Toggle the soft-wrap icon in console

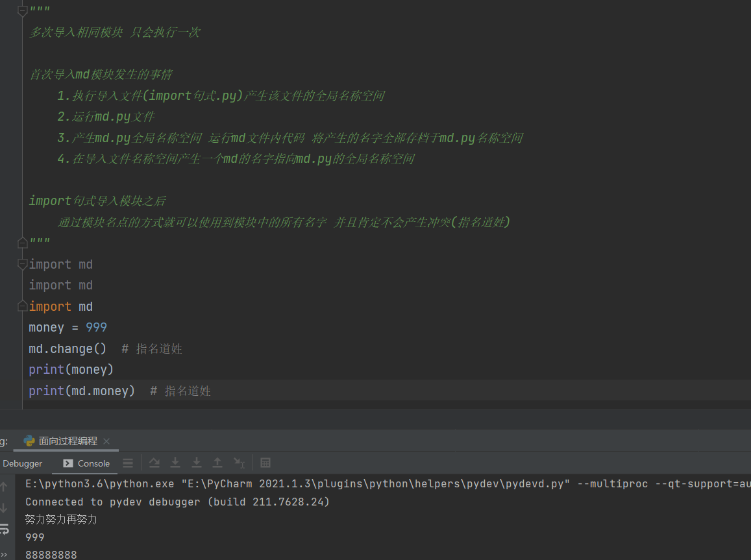tap(5, 530)
